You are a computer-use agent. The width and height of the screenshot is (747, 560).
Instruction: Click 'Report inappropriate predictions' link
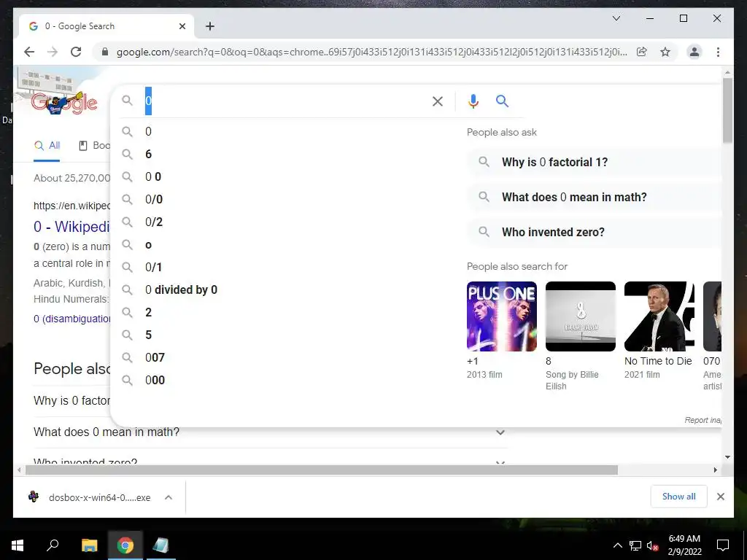coord(703,420)
